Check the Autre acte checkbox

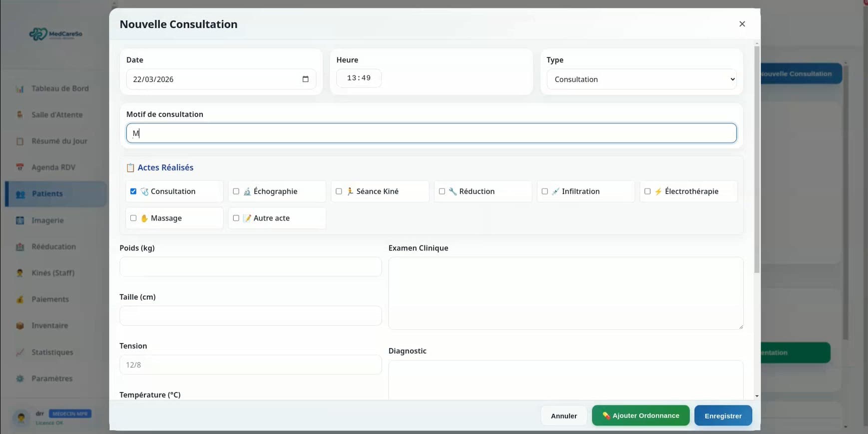pos(236,218)
